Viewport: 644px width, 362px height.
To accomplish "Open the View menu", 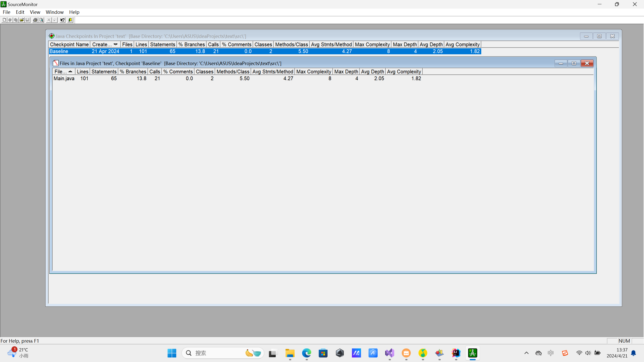I will pos(35,12).
